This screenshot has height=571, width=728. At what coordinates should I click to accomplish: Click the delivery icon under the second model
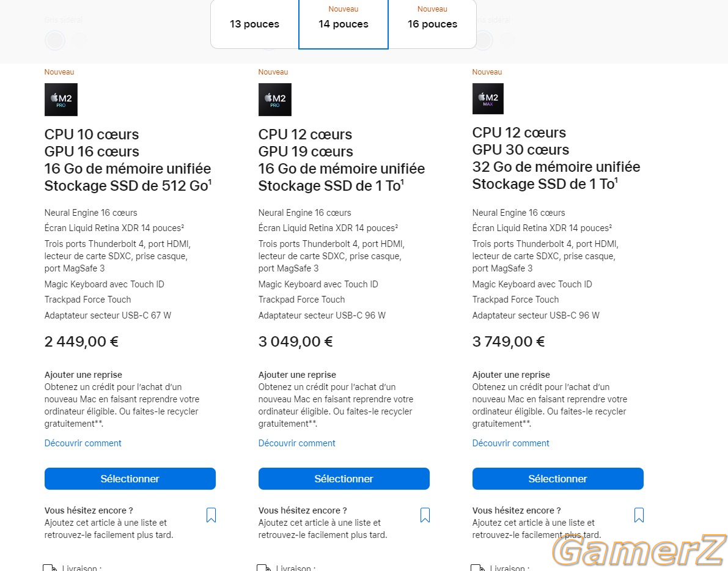click(263, 567)
